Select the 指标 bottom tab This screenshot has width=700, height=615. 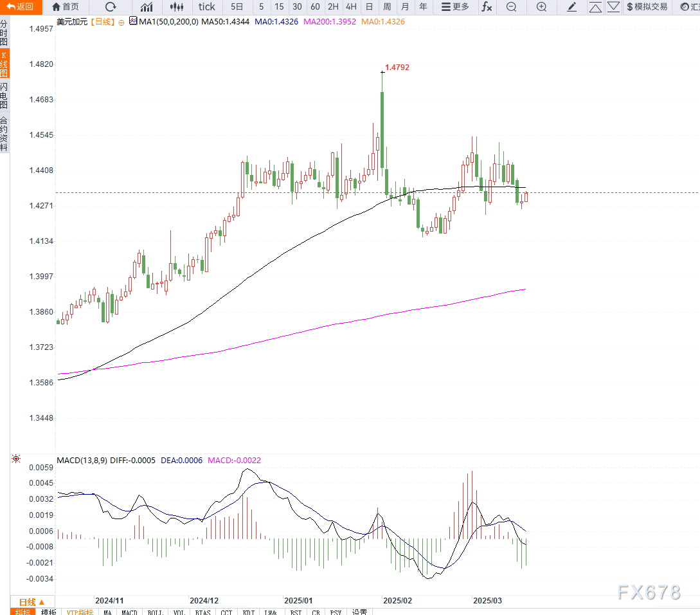(22, 612)
